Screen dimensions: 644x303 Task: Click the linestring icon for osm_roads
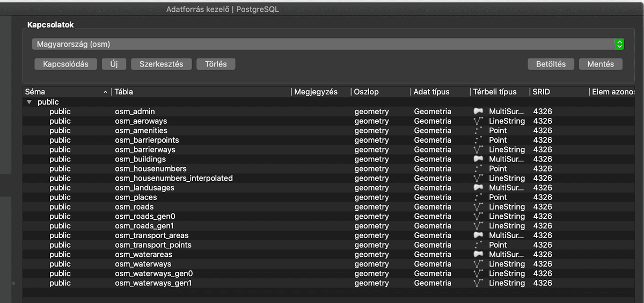[x=478, y=207]
